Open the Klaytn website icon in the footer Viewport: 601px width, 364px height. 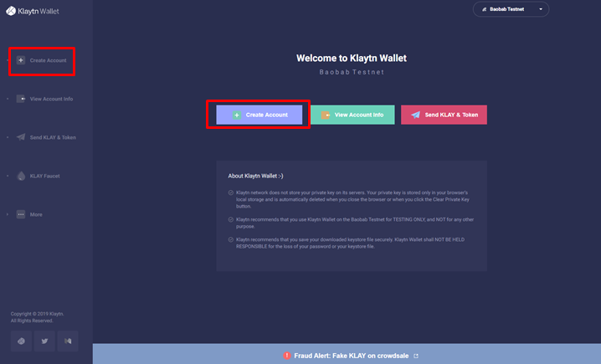21,341
